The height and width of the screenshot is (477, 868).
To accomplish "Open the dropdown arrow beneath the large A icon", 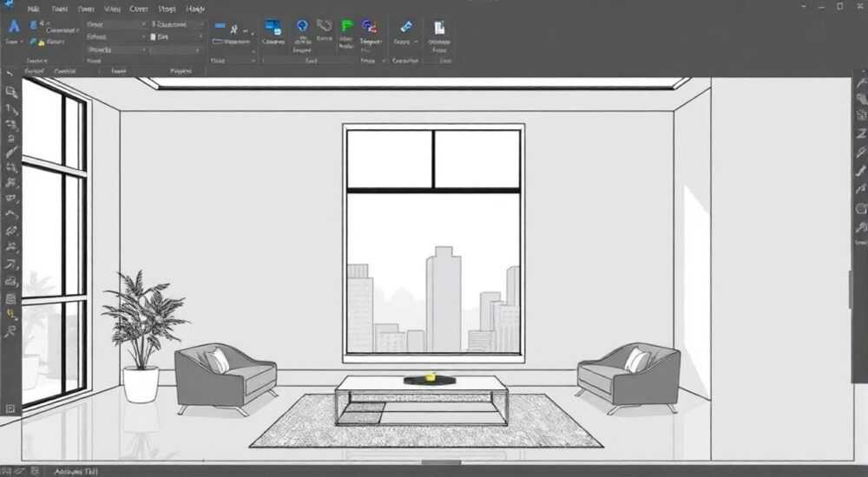I will coord(21,42).
